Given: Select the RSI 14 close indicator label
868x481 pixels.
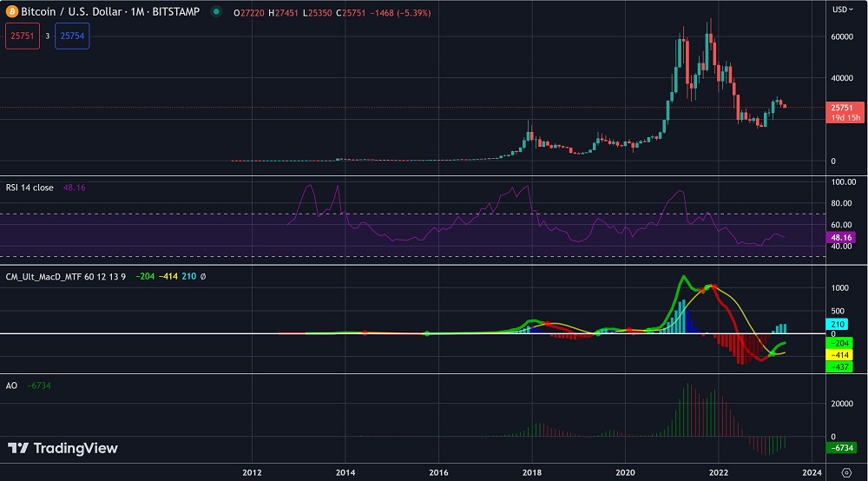Looking at the screenshot, I should [30, 188].
